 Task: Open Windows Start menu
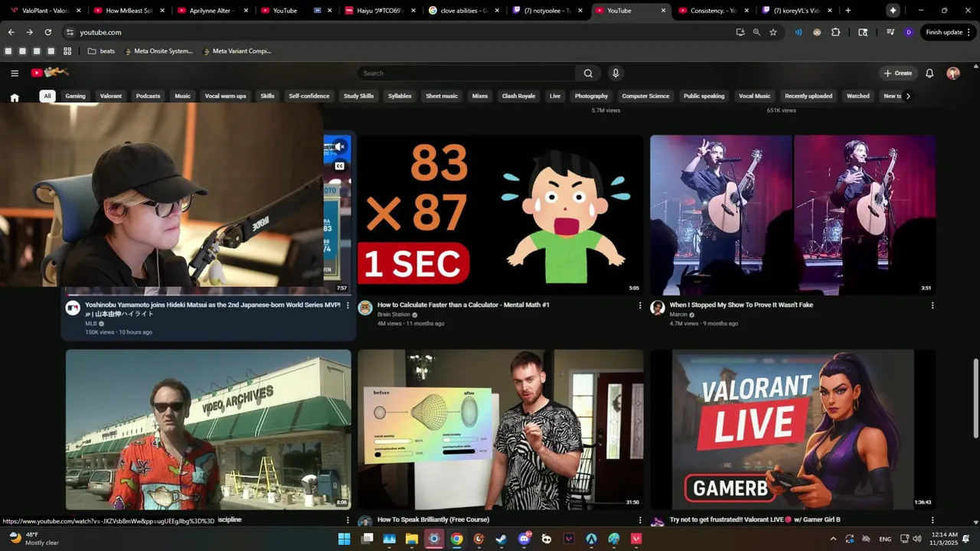pyautogui.click(x=345, y=539)
